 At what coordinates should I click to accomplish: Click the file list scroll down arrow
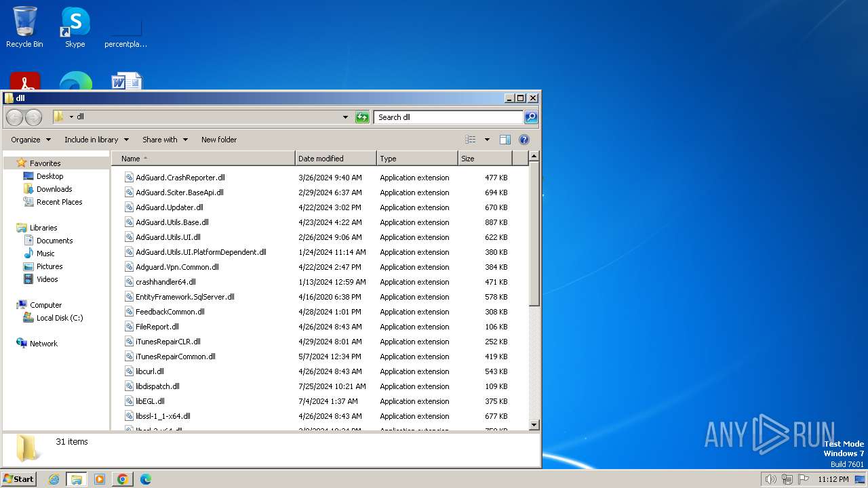pyautogui.click(x=534, y=425)
